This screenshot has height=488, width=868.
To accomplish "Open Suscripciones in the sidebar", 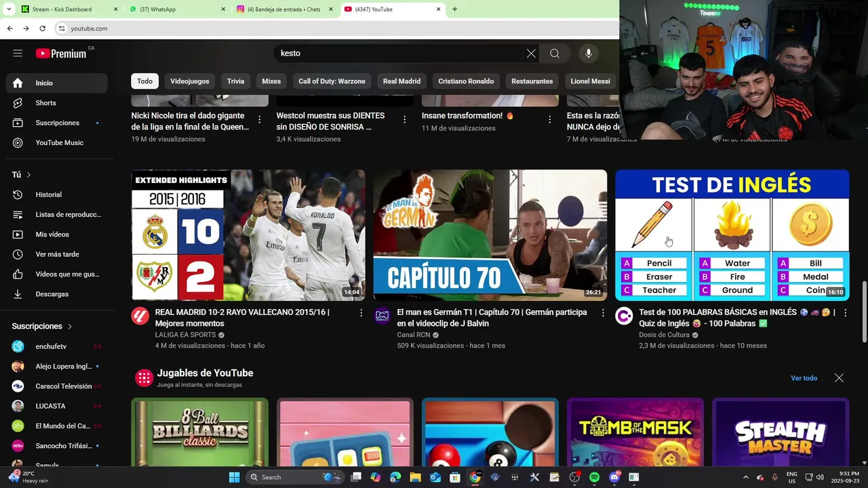I will tap(57, 123).
